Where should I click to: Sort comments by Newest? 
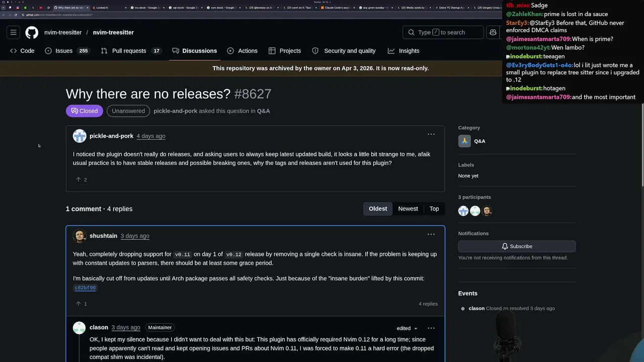[x=408, y=209]
